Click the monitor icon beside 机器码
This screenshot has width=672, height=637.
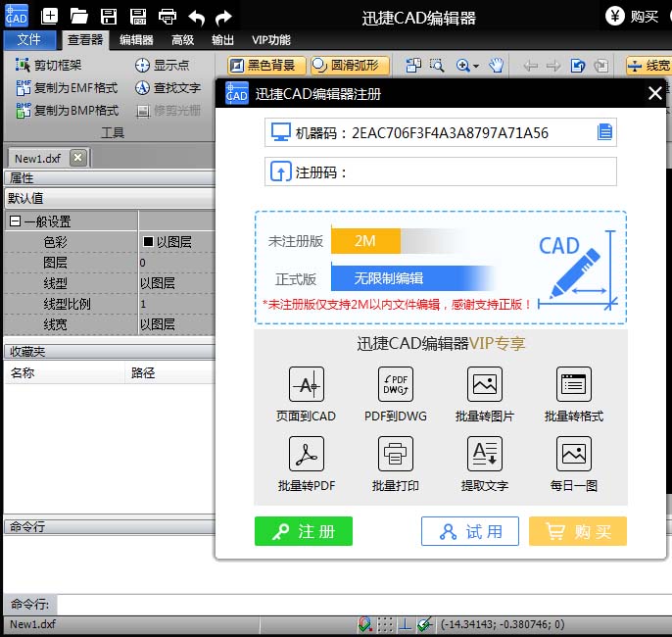(281, 132)
